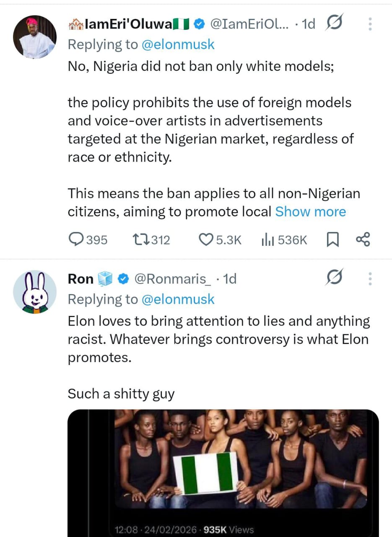
Task: Tap Grok icon on Ron's tweet
Action: [335, 277]
